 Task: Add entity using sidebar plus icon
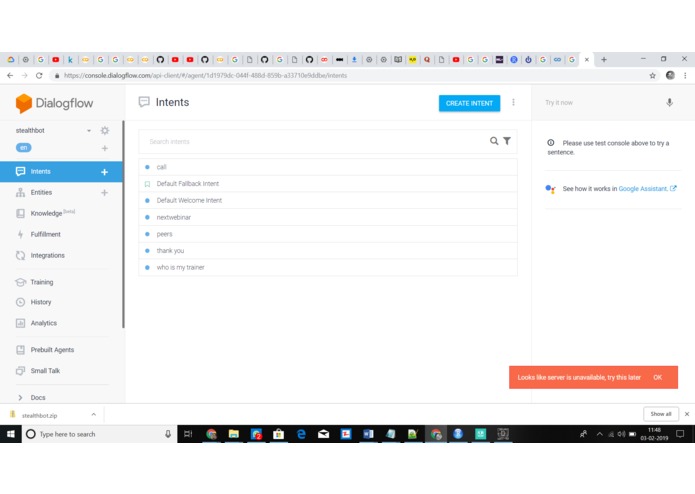(105, 193)
